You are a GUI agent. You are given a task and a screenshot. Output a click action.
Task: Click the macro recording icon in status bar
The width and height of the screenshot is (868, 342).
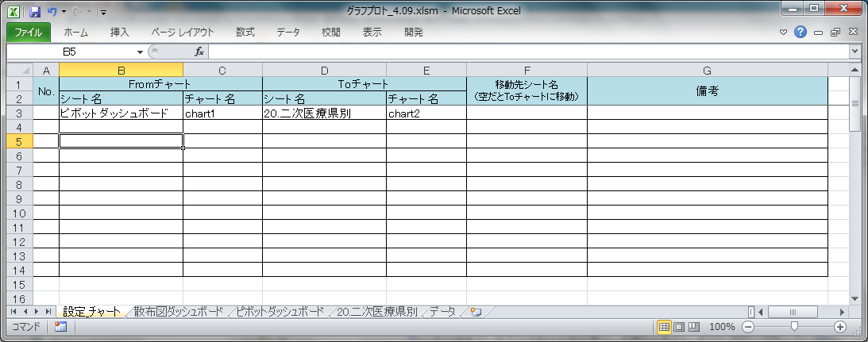point(61,327)
